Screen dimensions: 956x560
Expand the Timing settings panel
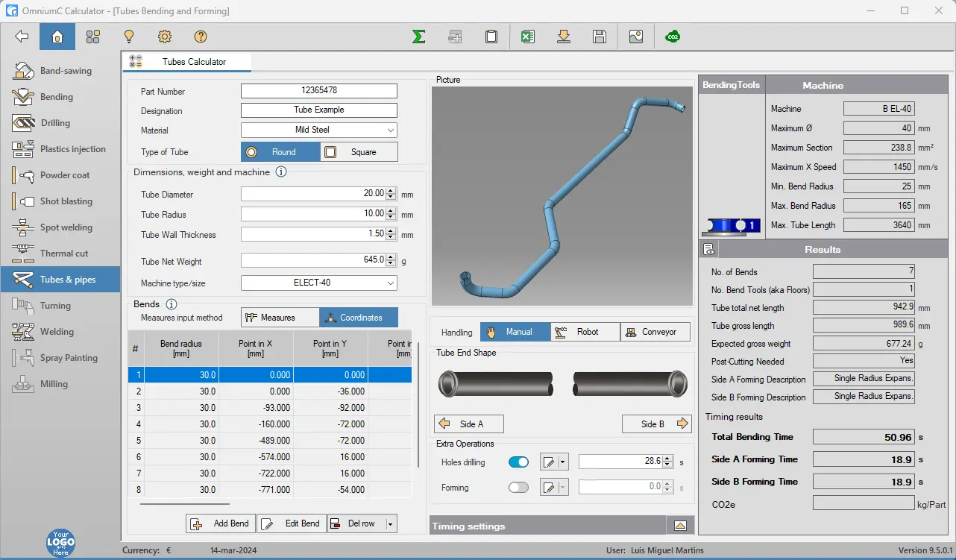click(679, 526)
